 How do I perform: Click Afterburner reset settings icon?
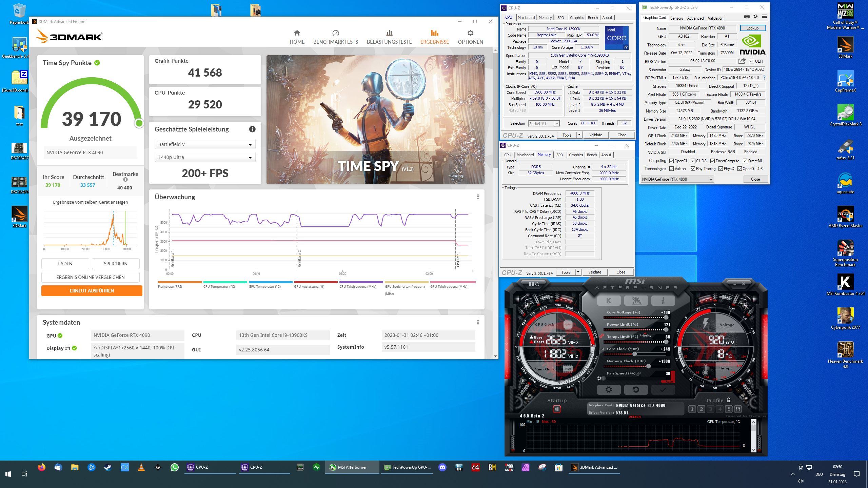(x=636, y=390)
